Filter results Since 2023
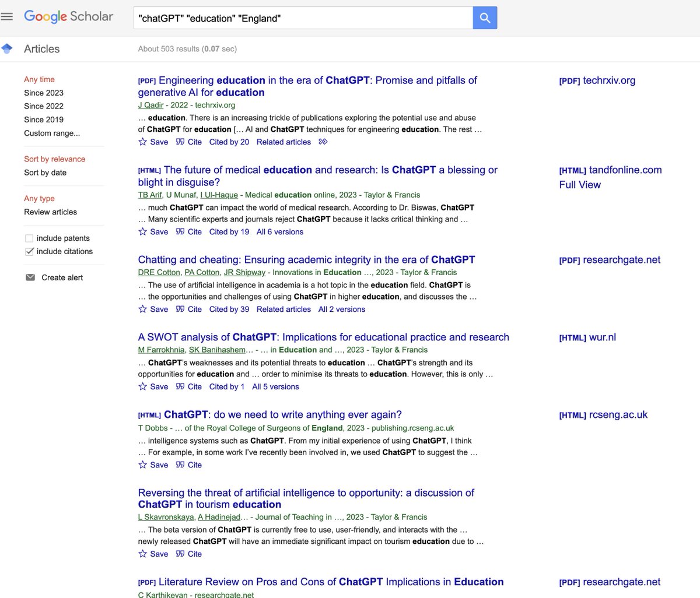This screenshot has height=598, width=700. point(44,93)
